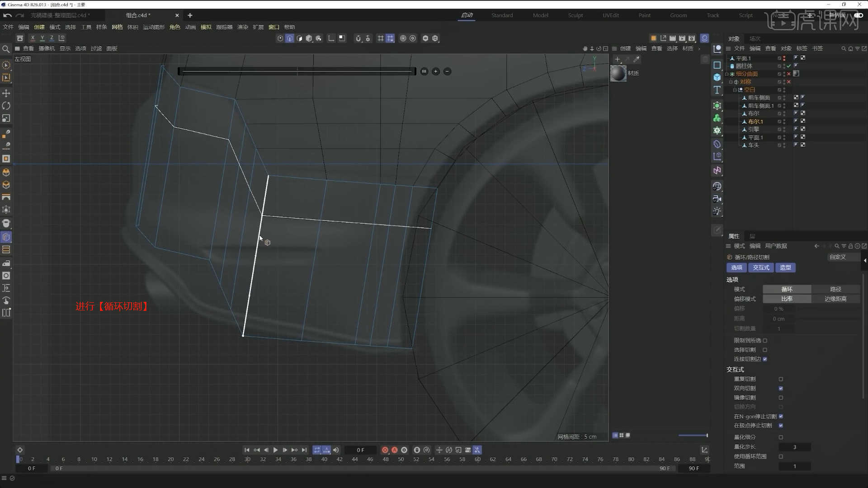Click the Camera icon in right palette
Screen dimensions: 868x488
click(717, 199)
